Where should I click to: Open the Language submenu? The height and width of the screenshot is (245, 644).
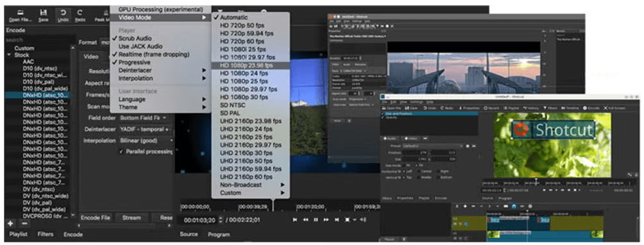[x=160, y=99]
